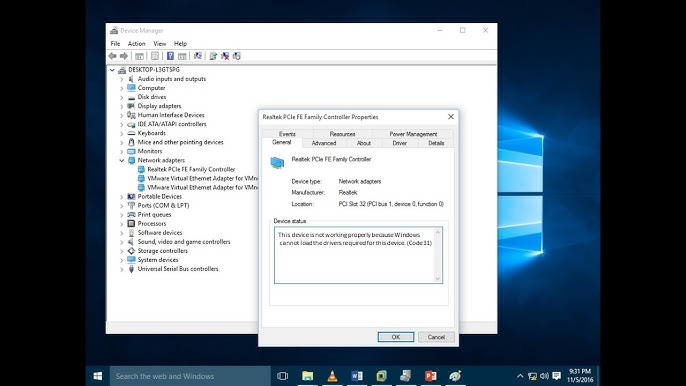Click Cancel in the Properties dialog
This screenshot has width=686, height=386.
point(436,337)
